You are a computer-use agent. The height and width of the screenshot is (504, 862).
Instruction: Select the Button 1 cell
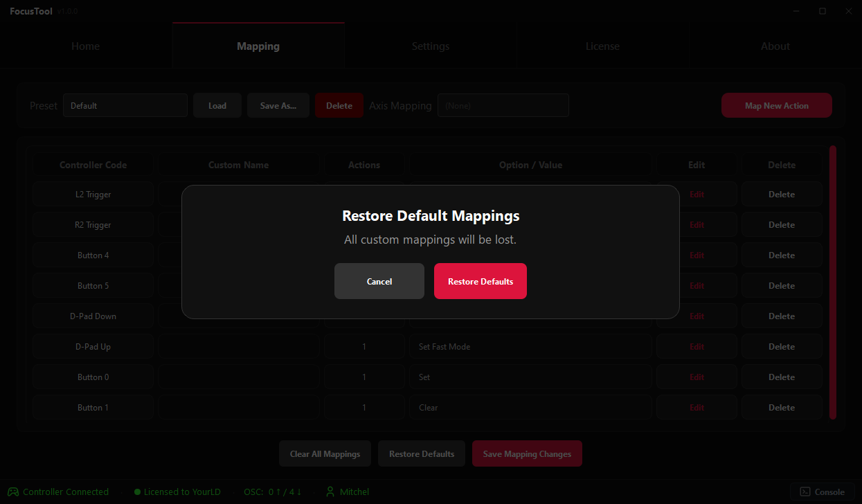pyautogui.click(x=93, y=407)
